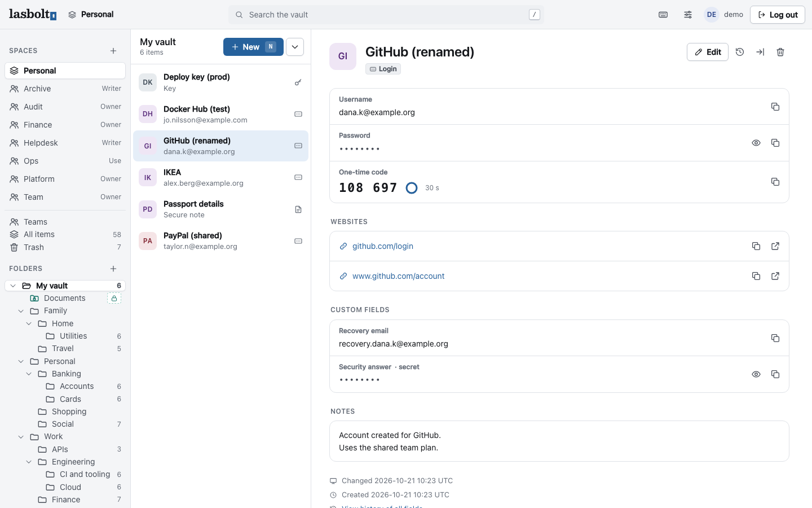
Task: Collapse the Engineering folder
Action: click(x=29, y=462)
